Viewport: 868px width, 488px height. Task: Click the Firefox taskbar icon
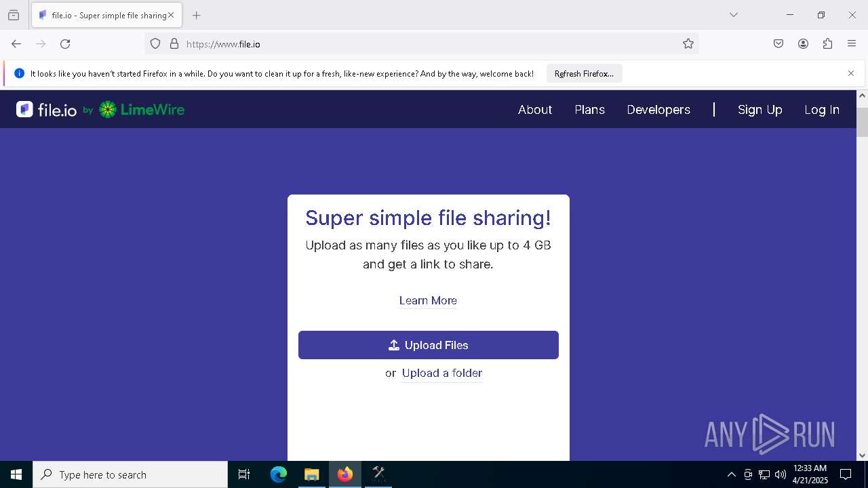click(x=345, y=474)
